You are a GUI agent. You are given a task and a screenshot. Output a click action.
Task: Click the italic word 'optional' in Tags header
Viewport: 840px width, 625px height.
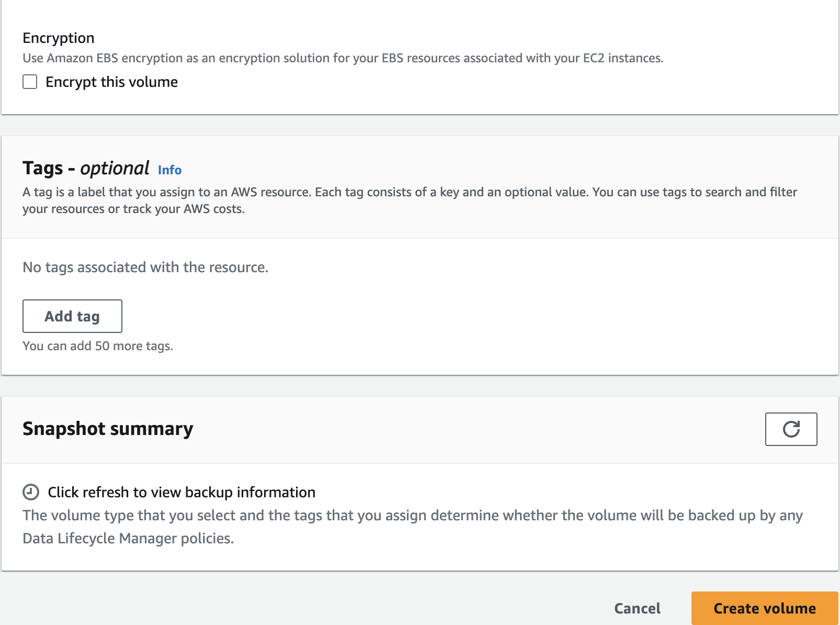115,169
